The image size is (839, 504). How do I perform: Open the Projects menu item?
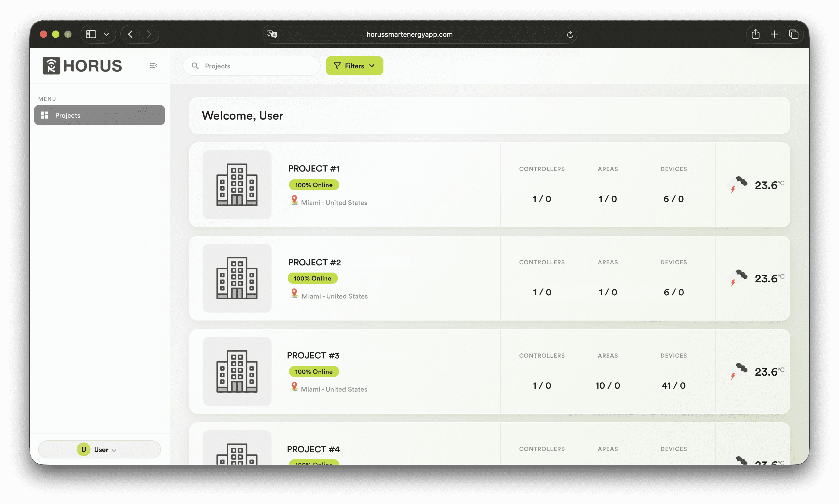pos(99,115)
